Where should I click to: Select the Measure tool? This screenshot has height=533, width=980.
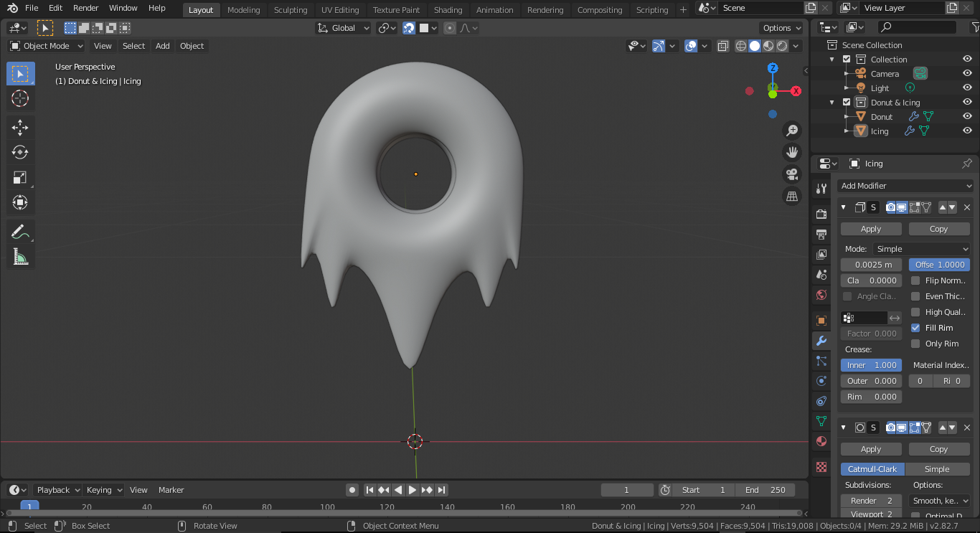tap(20, 257)
